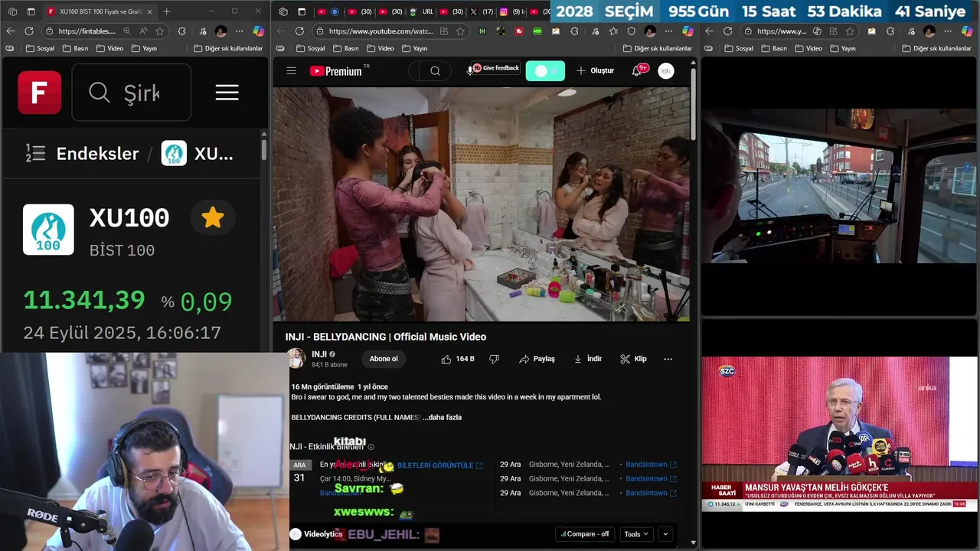Click the Oluştur create button

595,71
